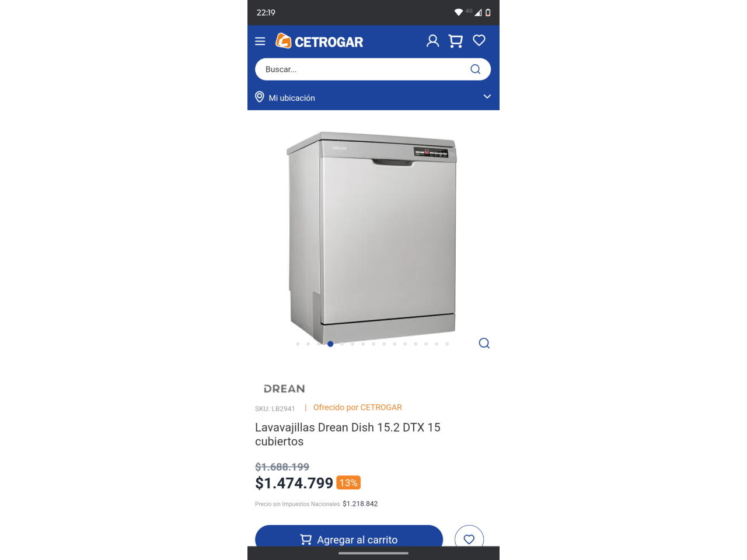This screenshot has height=560, width=747.
Task: Tap the product title Lavavajillas Drean Dish
Action: point(348,435)
